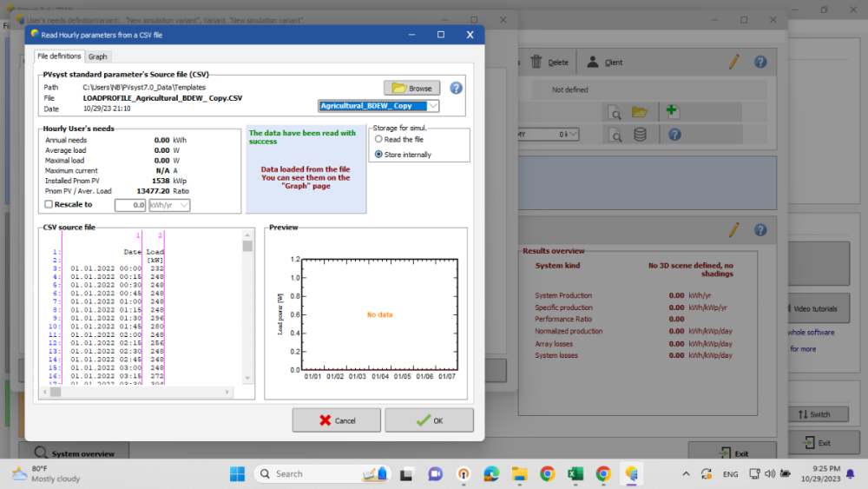Click the blue help icon beside Browse
The image size is (868, 489).
[456, 88]
